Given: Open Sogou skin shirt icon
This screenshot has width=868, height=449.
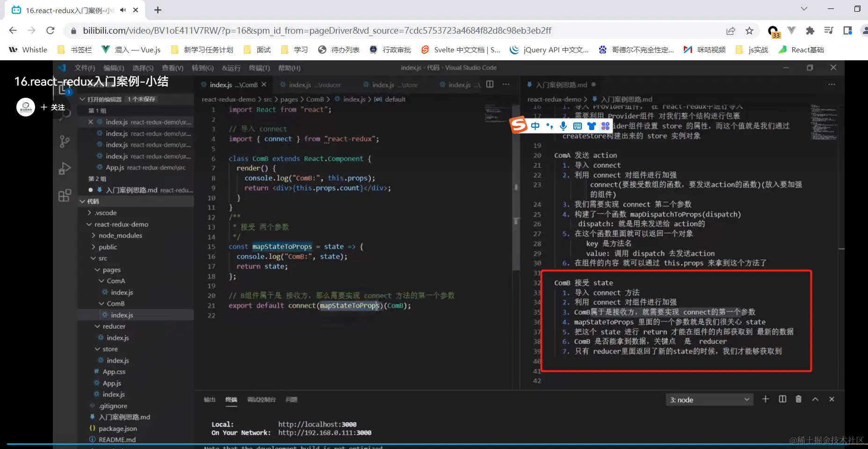Looking at the screenshot, I should tap(592, 126).
